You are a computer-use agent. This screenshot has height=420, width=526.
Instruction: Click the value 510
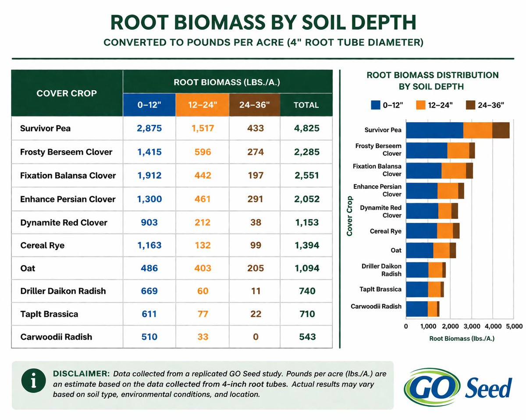click(149, 337)
